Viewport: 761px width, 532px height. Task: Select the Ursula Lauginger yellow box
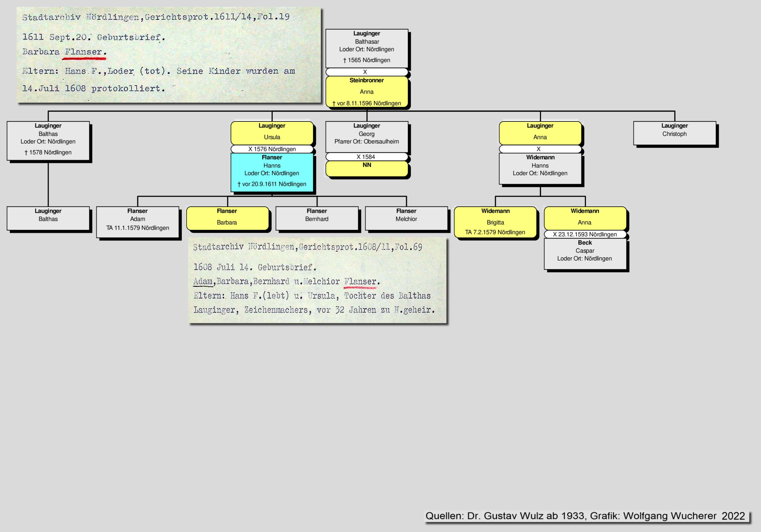(272, 132)
